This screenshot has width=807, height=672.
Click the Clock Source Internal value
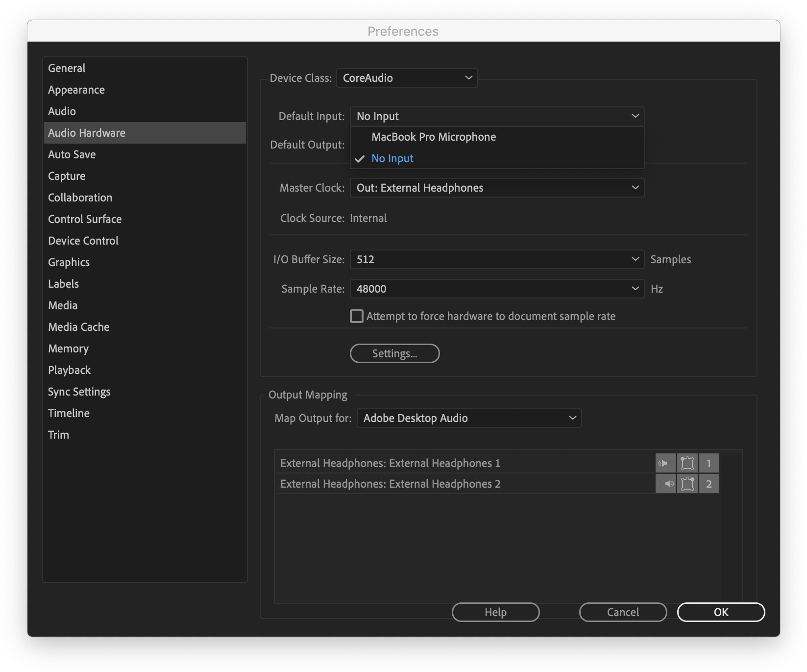(x=368, y=218)
